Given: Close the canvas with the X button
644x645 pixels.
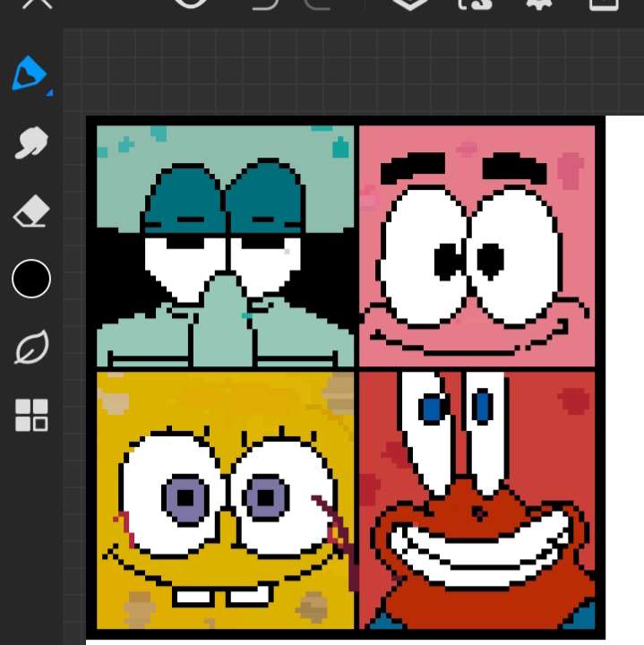Looking at the screenshot, I should 36,4.
